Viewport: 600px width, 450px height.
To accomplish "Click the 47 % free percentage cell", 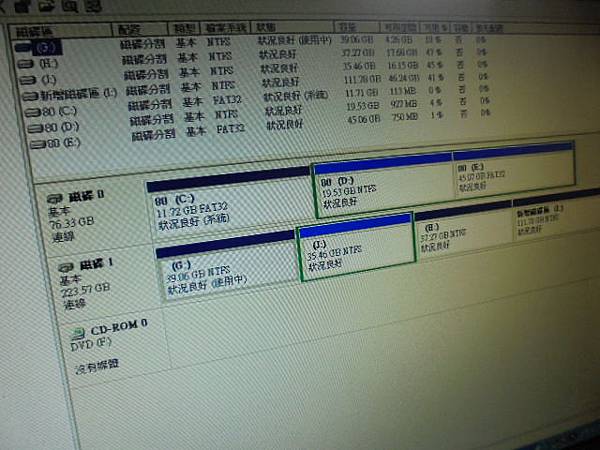I will point(432,52).
